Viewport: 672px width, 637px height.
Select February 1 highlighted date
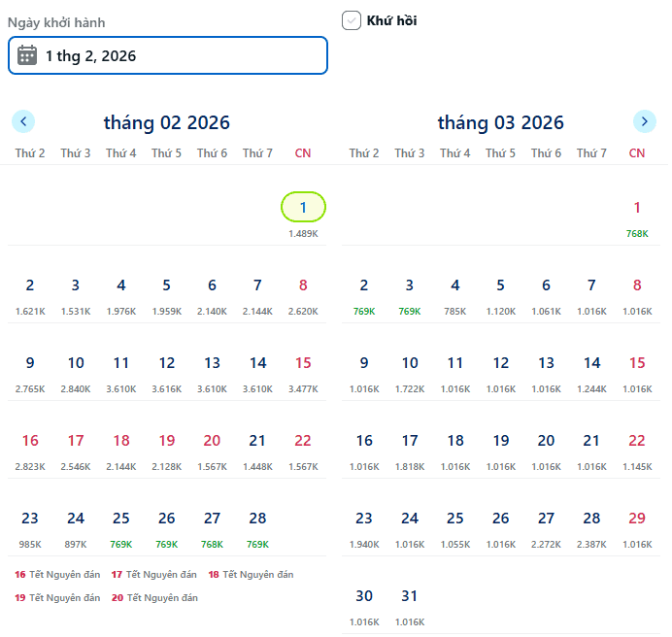pos(303,208)
